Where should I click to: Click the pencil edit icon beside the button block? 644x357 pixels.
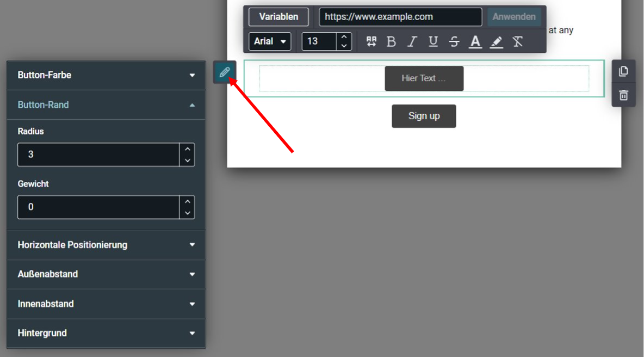coord(224,72)
